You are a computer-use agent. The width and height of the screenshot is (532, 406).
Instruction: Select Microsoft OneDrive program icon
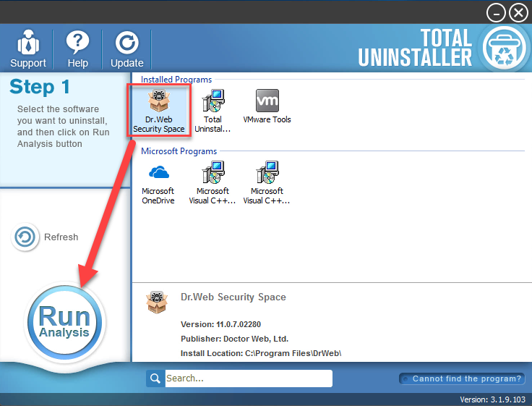point(158,184)
